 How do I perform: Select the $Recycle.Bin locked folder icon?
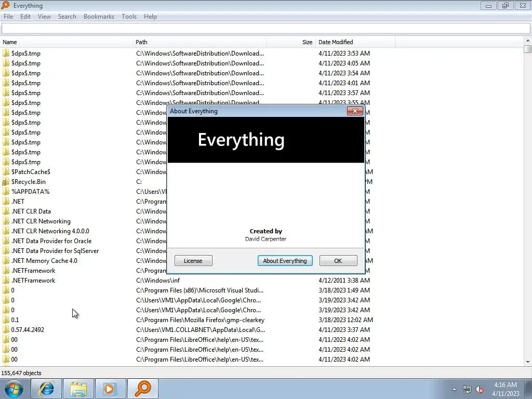[x=6, y=182]
